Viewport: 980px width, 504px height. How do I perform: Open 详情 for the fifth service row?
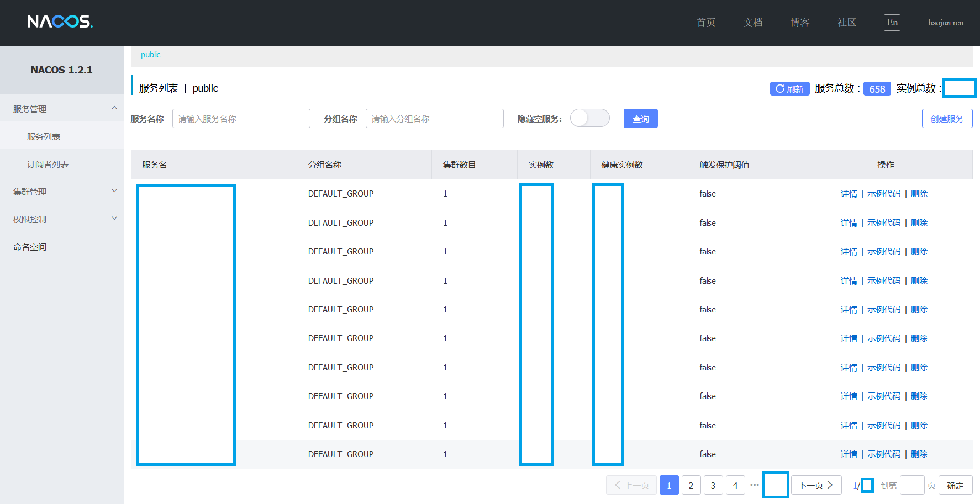click(x=849, y=310)
